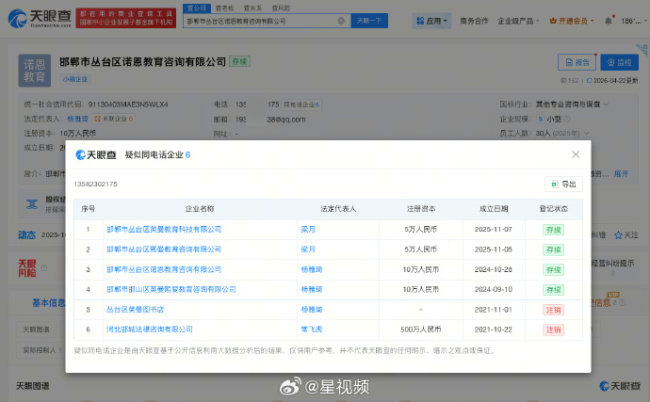This screenshot has height=402, width=650.
Task: Click legal representative 常飞虎 in row 6
Action: pyautogui.click(x=311, y=329)
